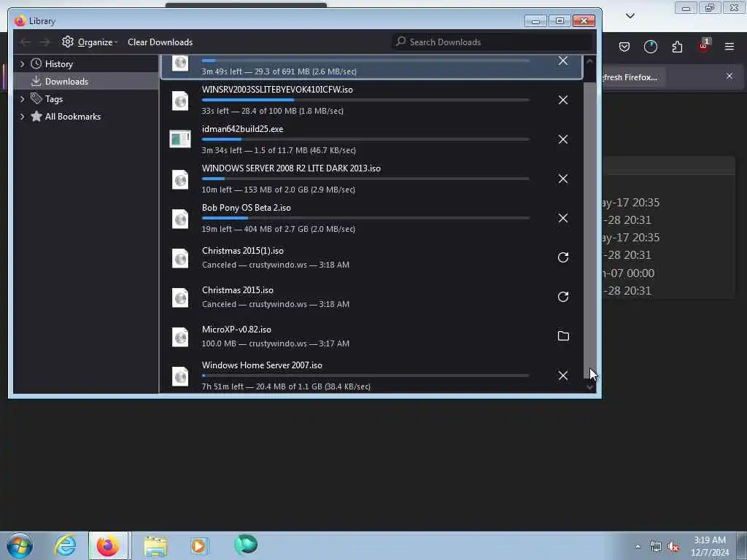747x560 pixels.
Task: Launch Internet Explorer from the taskbar
Action: (x=65, y=545)
